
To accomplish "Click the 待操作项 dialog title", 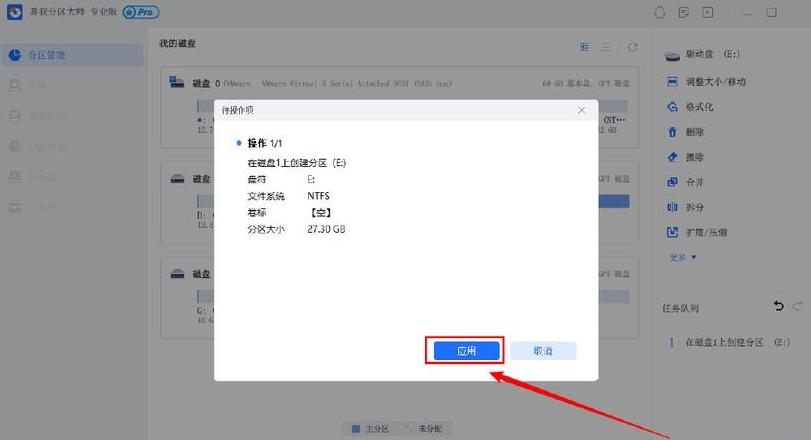I will 237,110.
